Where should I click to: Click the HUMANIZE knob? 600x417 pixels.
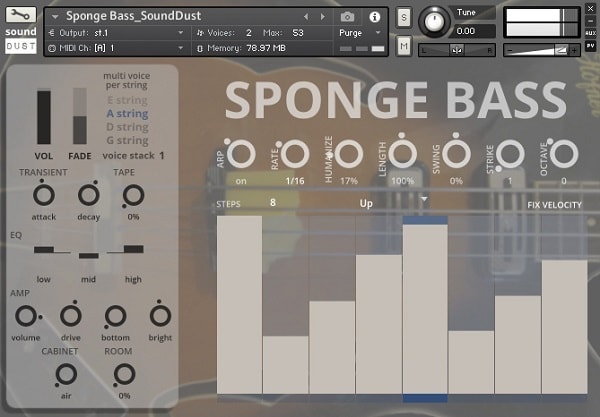349,153
